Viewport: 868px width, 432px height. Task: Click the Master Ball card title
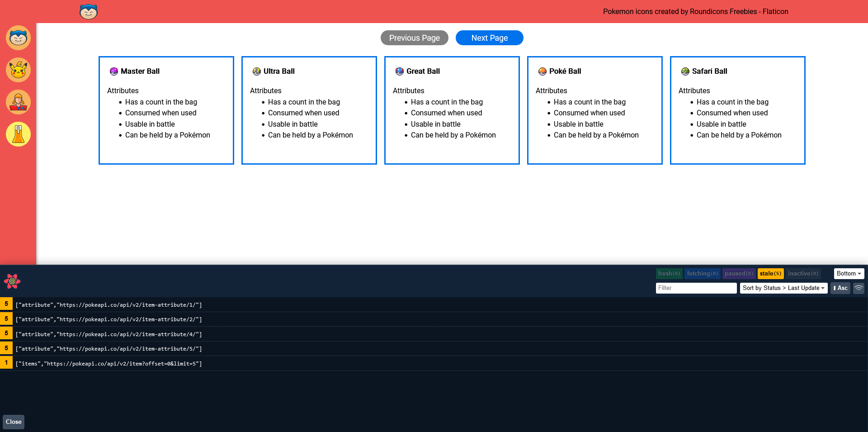[140, 71]
